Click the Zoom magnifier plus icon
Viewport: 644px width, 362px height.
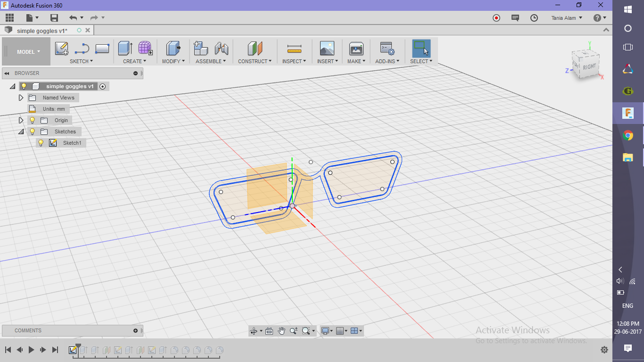click(x=293, y=331)
